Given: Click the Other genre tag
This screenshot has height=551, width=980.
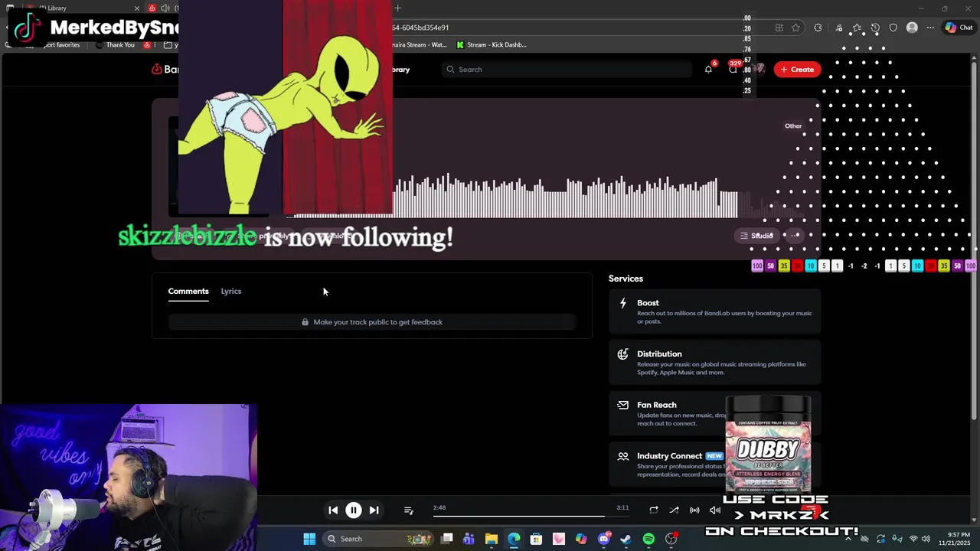Looking at the screenshot, I should [793, 126].
